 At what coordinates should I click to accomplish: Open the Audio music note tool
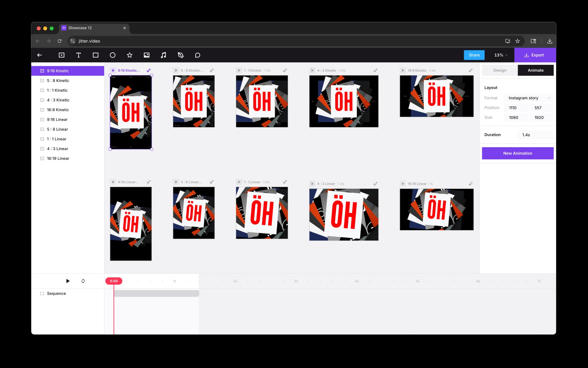pos(164,55)
